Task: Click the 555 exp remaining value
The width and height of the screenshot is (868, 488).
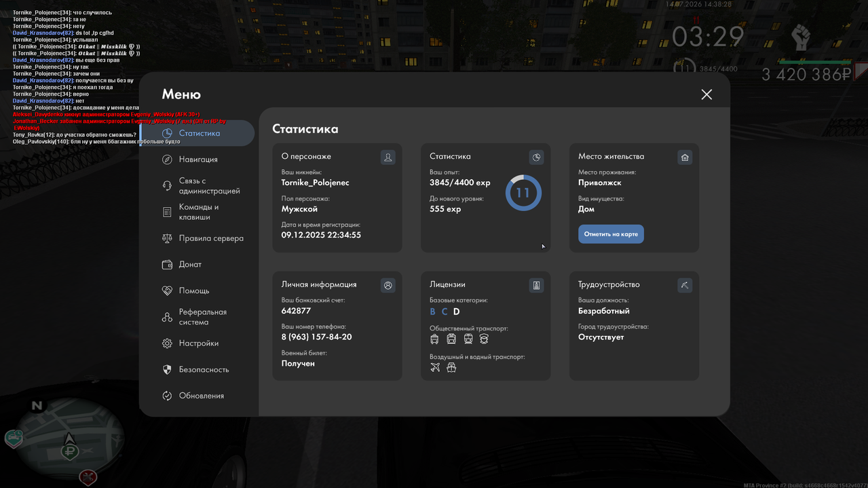Action: (x=445, y=209)
